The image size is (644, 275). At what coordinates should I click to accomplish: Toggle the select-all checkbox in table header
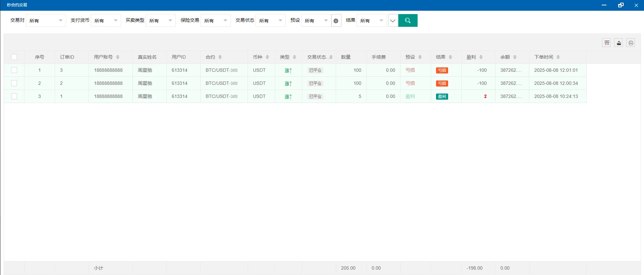pyautogui.click(x=14, y=57)
